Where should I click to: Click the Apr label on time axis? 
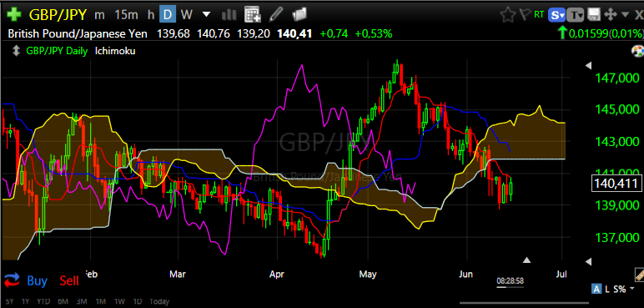pos(277,275)
